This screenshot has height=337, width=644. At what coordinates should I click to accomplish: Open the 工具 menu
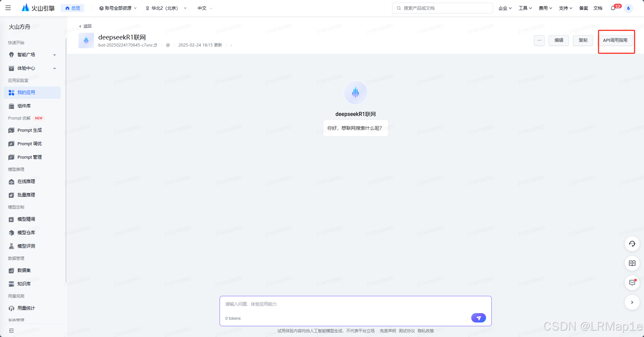525,8
